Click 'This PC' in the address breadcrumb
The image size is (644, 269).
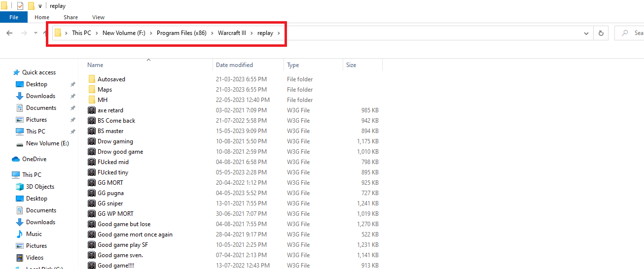[81, 33]
